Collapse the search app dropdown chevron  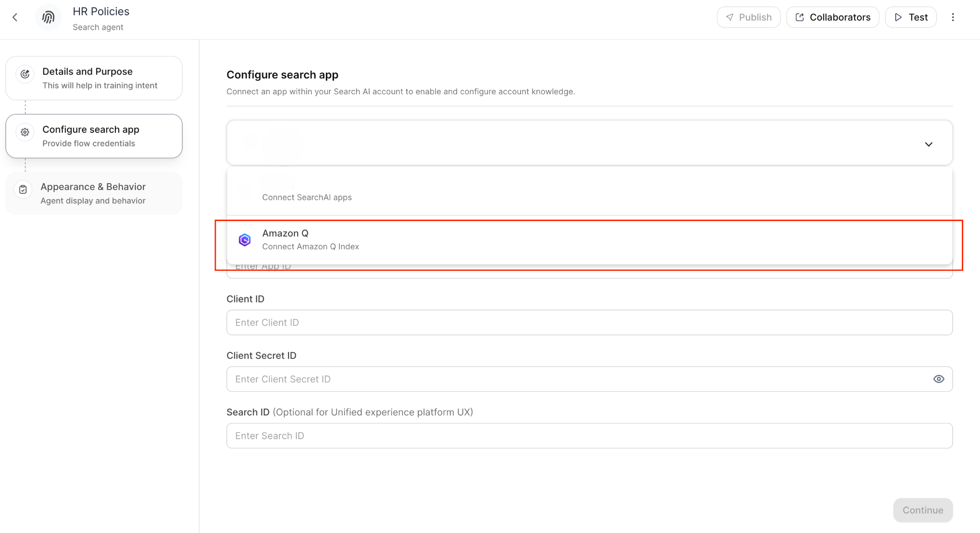click(x=928, y=144)
